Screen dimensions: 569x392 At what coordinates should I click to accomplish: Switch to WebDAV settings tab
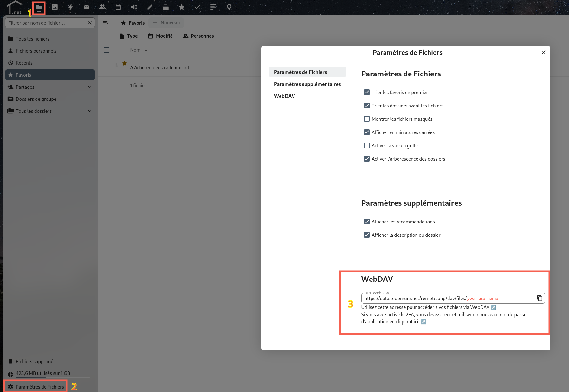(284, 96)
